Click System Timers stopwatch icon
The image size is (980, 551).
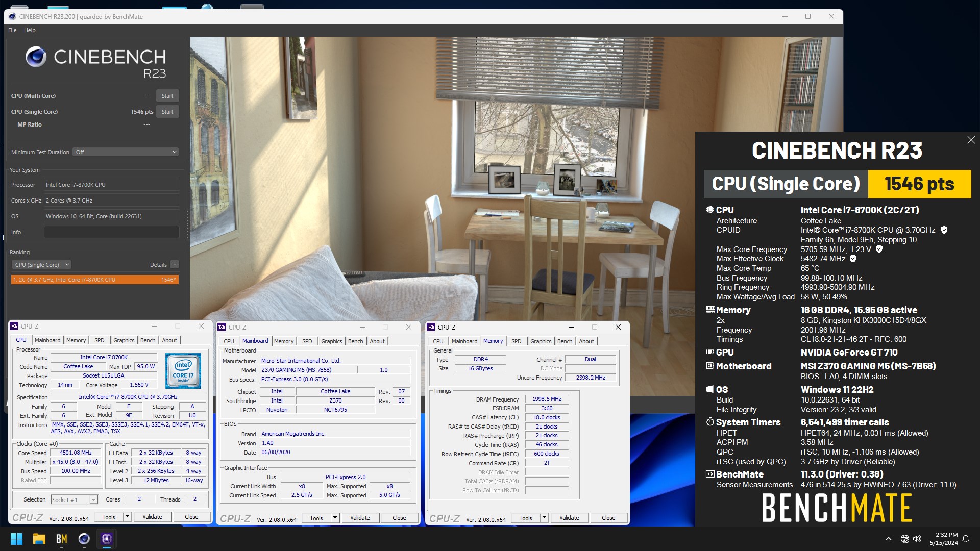pos(709,421)
